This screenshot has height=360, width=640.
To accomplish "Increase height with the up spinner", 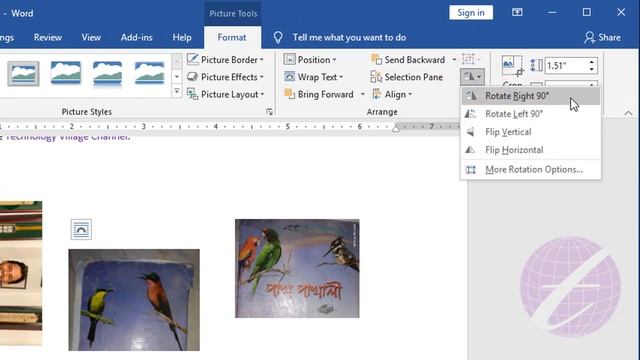I will 592,62.
